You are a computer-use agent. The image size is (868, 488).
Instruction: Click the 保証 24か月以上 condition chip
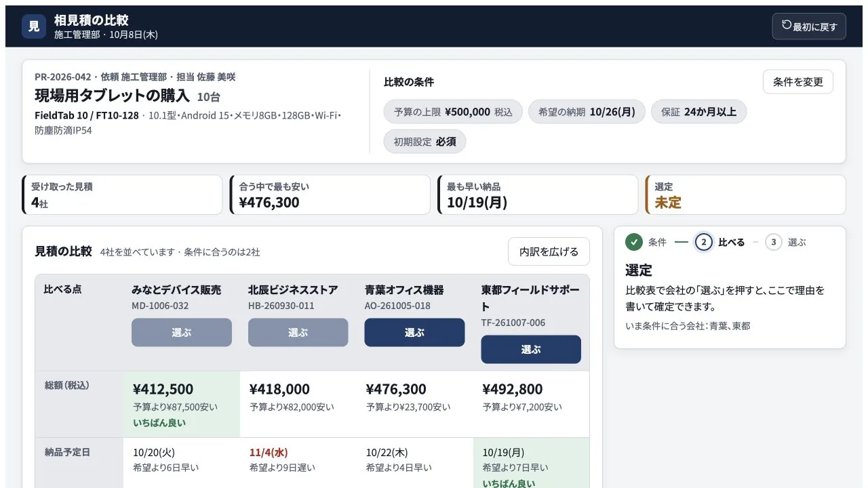point(698,112)
